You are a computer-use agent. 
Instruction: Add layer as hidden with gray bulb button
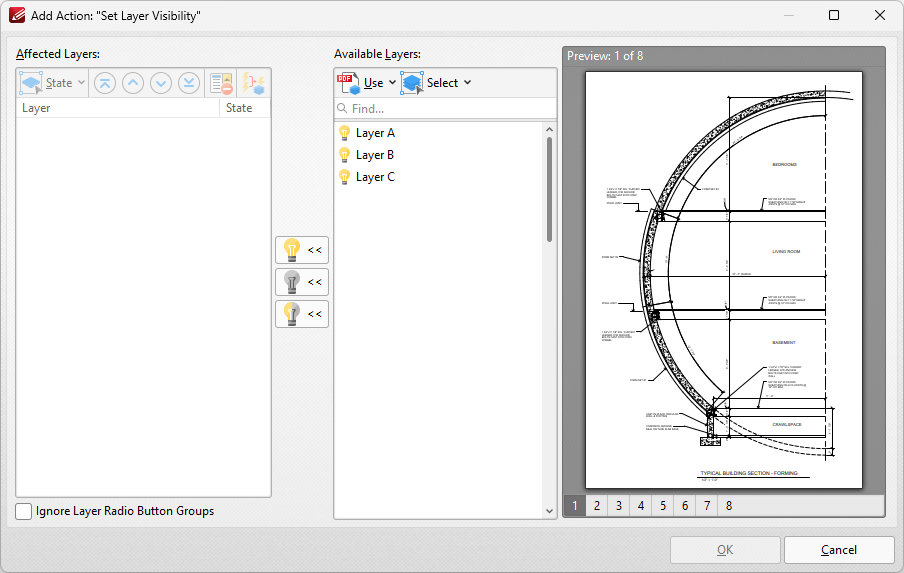302,282
